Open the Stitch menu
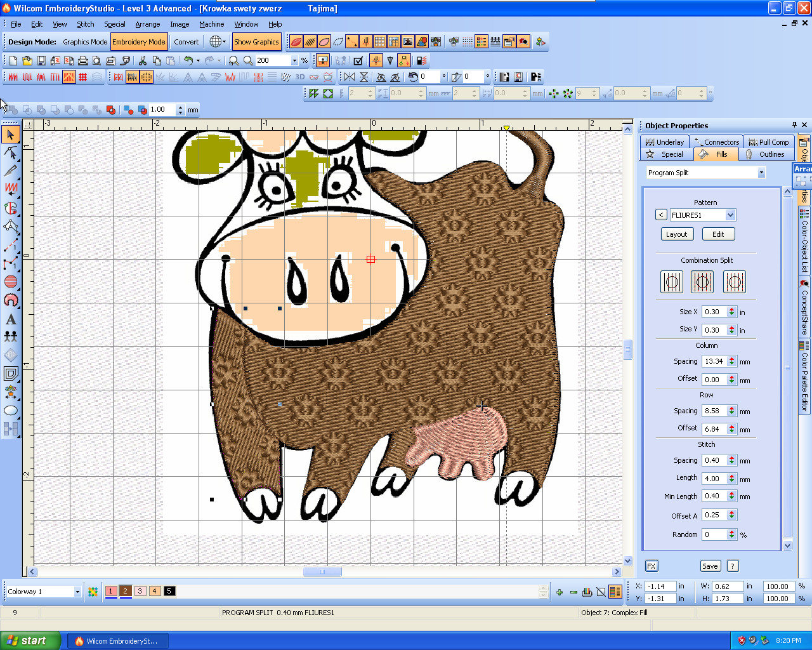The image size is (812, 650). [85, 24]
